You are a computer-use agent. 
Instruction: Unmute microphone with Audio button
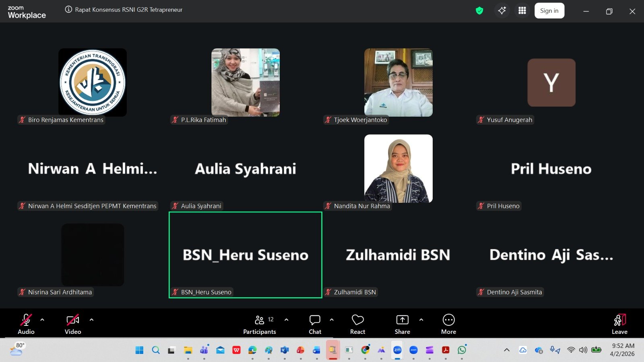[26, 324]
